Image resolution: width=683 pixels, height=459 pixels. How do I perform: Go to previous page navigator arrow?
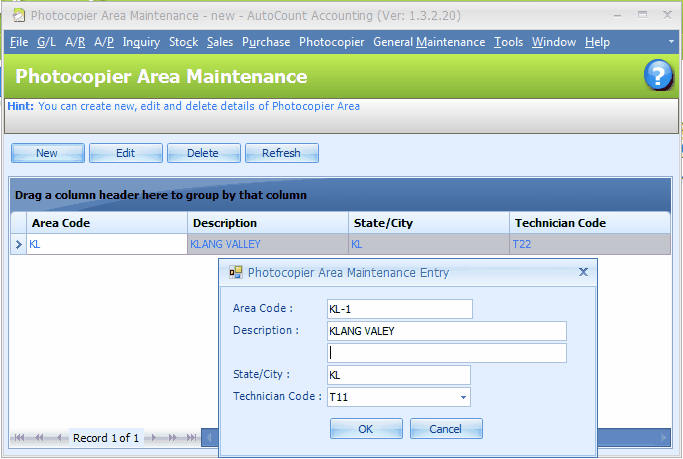click(x=39, y=438)
